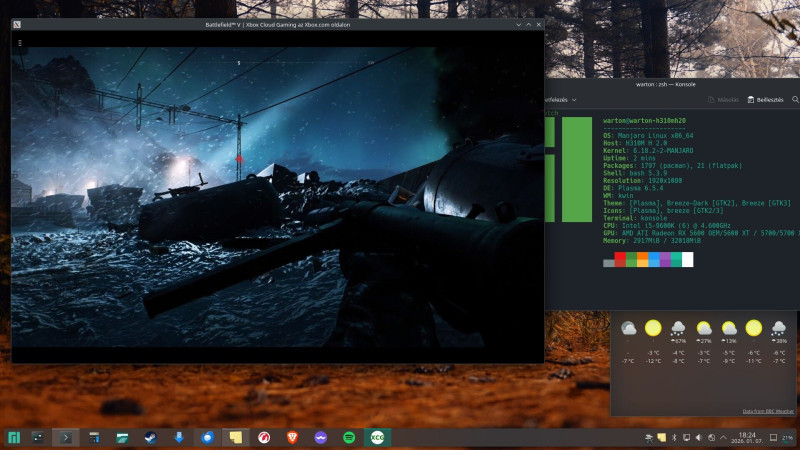Open the 'Data from BBC Weather' link
The width and height of the screenshot is (800, 450).
coord(768,411)
